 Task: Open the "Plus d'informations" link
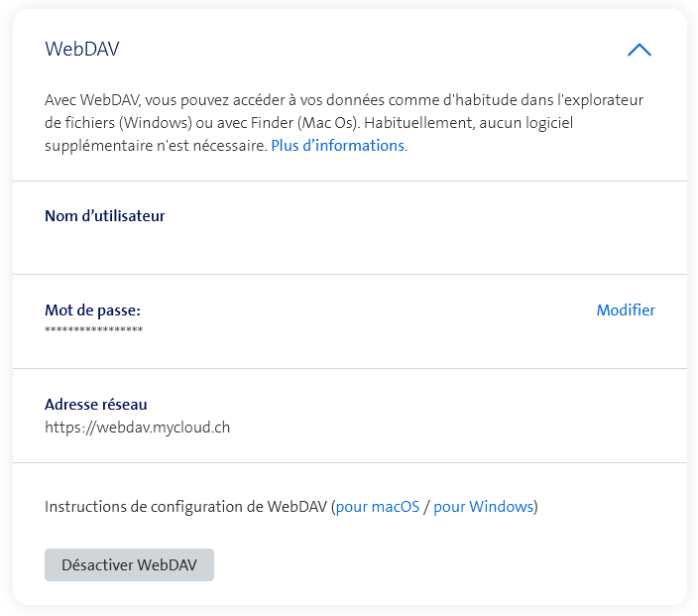(x=337, y=146)
